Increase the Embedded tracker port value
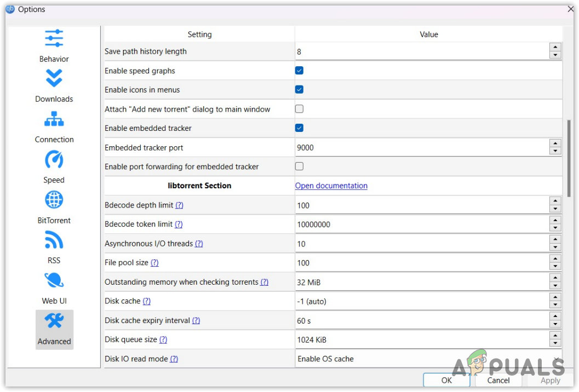579x392 pixels. click(555, 143)
